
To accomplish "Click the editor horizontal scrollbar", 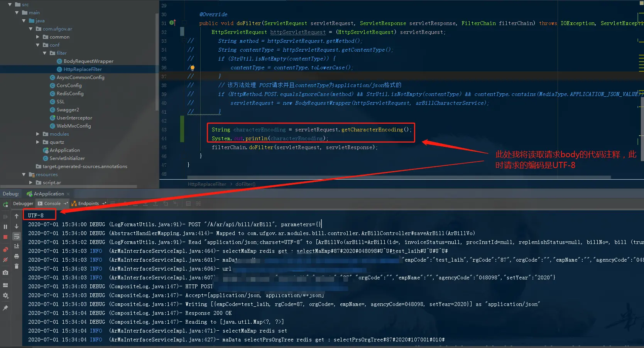I will (x=399, y=177).
